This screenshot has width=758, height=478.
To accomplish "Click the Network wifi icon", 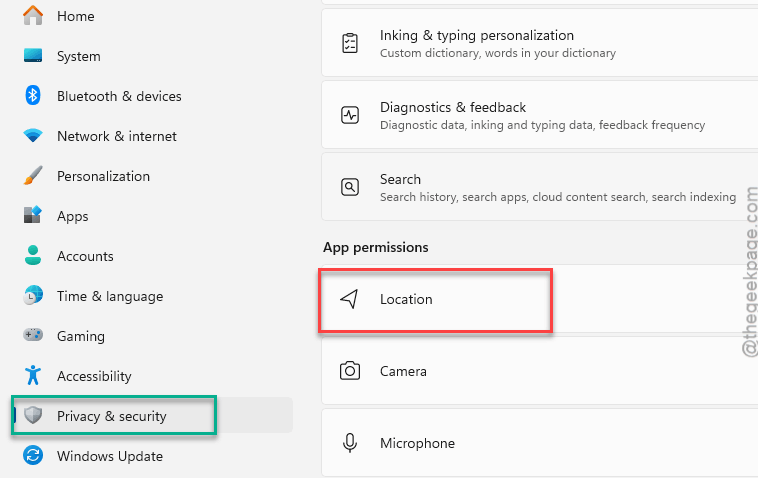I will pyautogui.click(x=33, y=135).
